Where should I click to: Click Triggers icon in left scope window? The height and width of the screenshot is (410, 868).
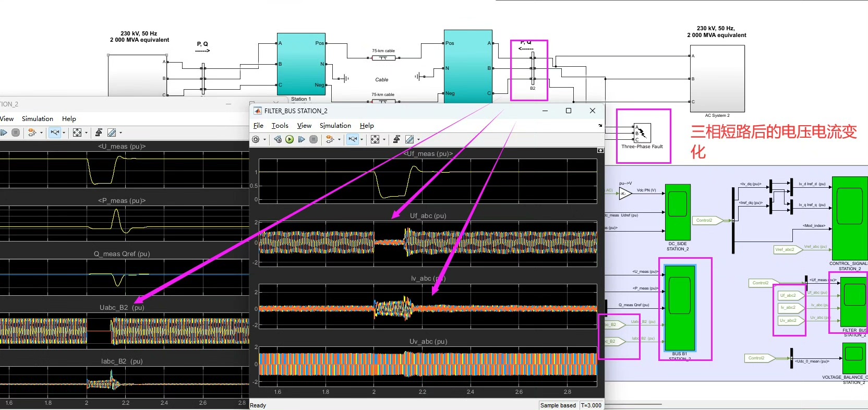(99, 132)
